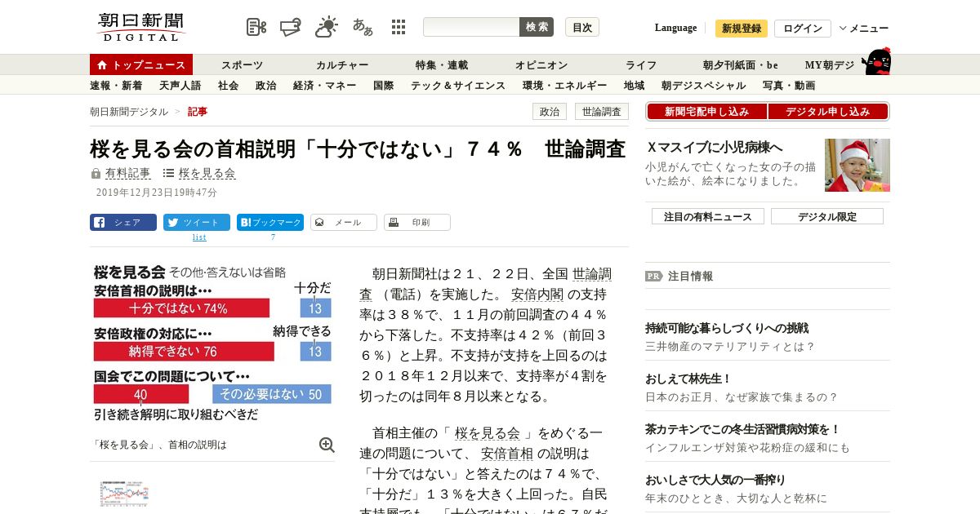
Task: Select 天声人語 in the sub-navigation
Action: (x=180, y=86)
